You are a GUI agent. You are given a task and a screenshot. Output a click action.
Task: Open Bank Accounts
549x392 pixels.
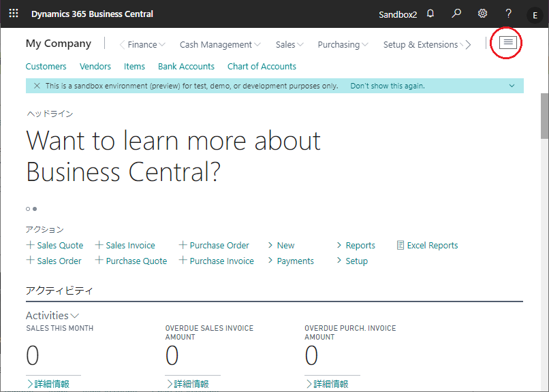coord(186,67)
